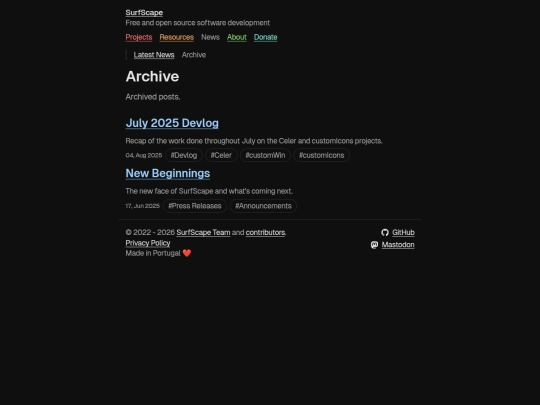
Task: Select News in the navigation
Action: 210,37
